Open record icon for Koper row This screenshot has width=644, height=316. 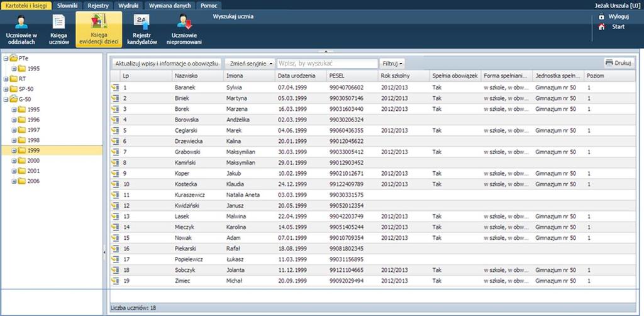(115, 173)
